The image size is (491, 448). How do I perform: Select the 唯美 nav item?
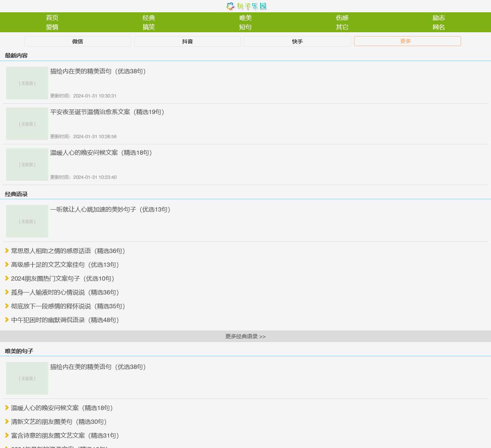(x=245, y=18)
